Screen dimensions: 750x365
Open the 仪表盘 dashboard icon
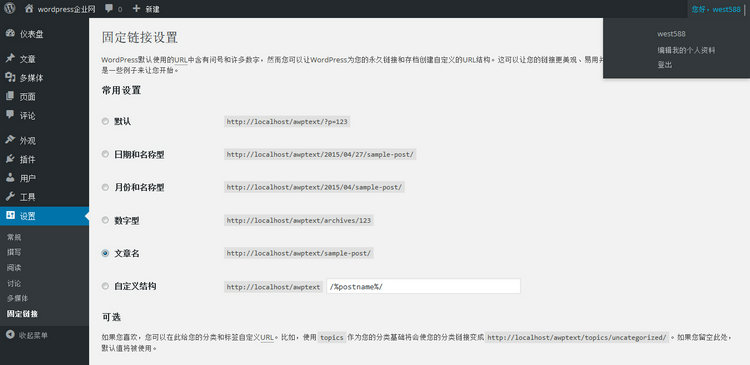point(10,34)
